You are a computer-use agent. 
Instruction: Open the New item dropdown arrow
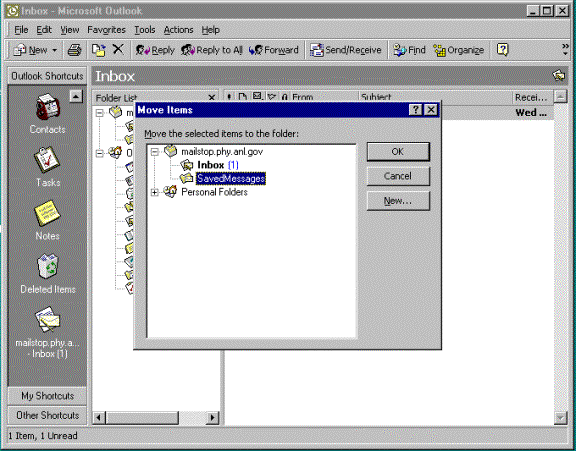[54, 50]
